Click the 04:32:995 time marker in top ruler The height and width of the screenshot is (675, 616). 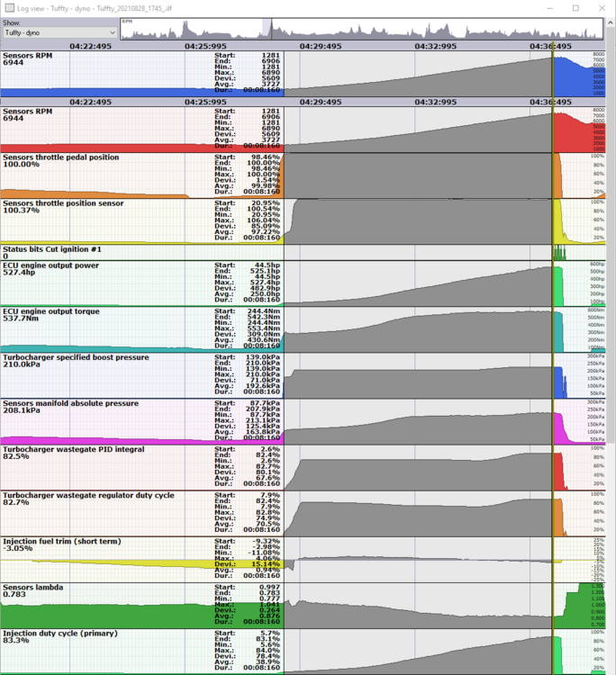pyautogui.click(x=436, y=47)
